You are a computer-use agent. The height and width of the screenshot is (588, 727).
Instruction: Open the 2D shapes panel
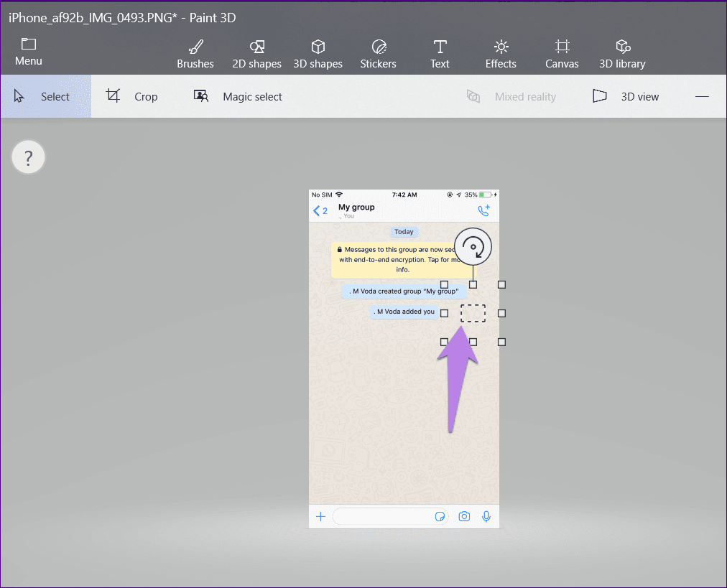coord(256,55)
